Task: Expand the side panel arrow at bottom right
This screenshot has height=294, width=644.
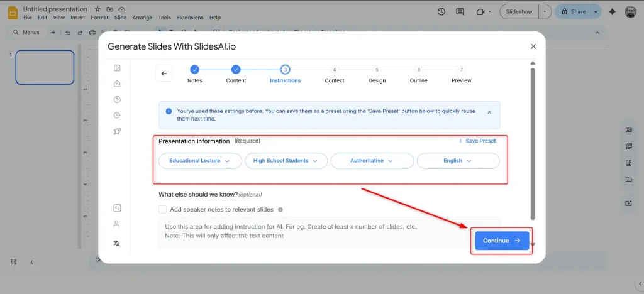Action: [x=640, y=283]
